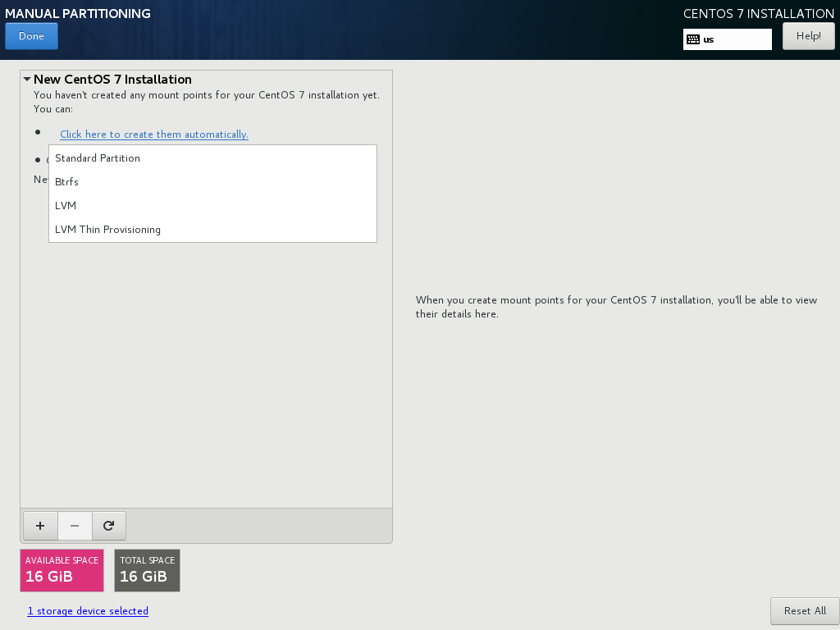Click the Reset All button
Screen dimensions: 840x630
805,610
